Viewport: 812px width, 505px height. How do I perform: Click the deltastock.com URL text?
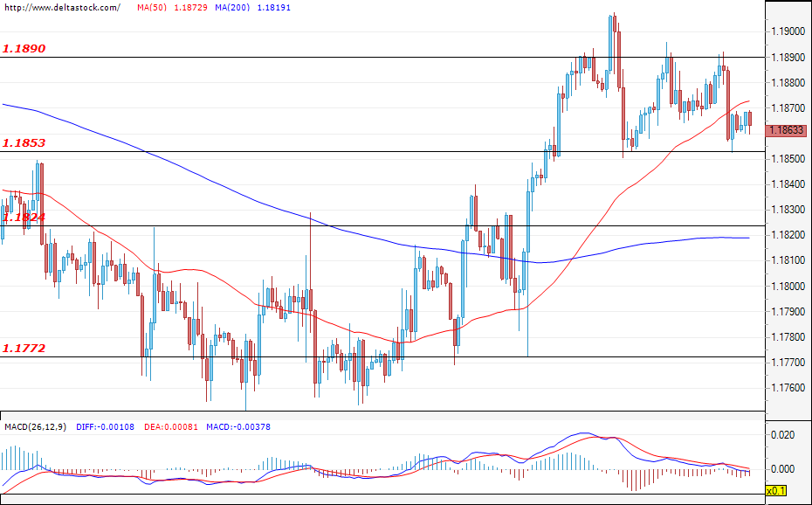pyautogui.click(x=61, y=8)
